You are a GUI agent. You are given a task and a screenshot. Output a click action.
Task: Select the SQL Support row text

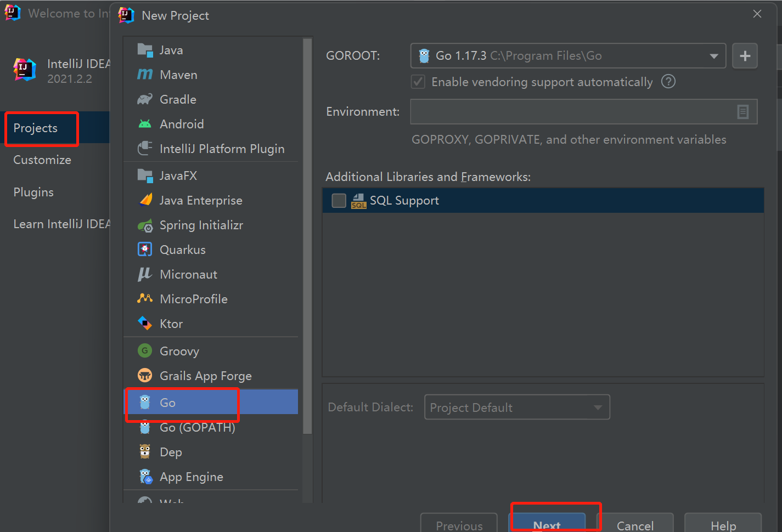click(x=404, y=201)
